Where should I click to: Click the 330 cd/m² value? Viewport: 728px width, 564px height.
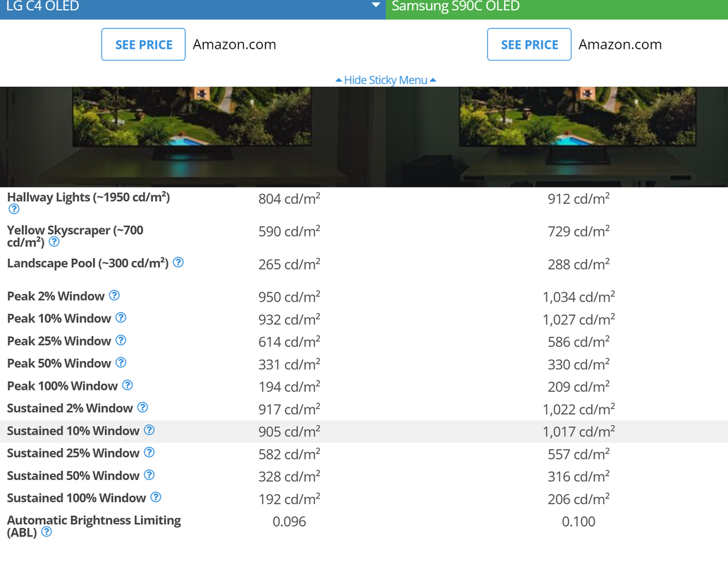579,364
